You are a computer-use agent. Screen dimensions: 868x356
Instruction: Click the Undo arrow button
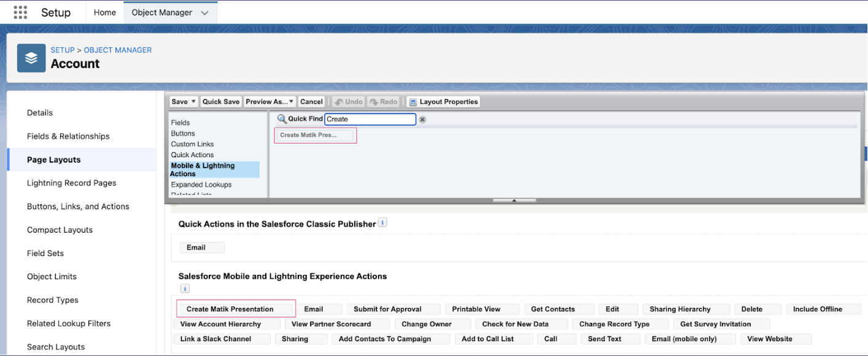click(x=348, y=102)
